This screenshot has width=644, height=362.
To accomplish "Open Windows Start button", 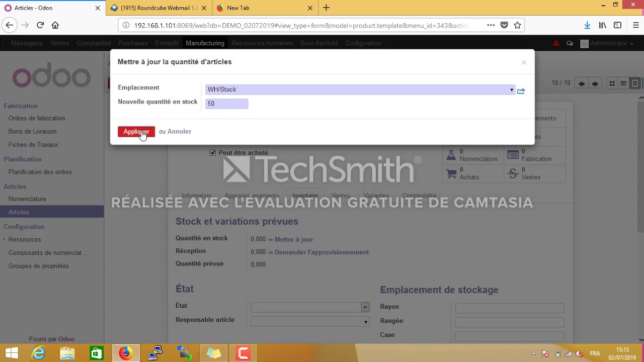I will pos(12,353).
